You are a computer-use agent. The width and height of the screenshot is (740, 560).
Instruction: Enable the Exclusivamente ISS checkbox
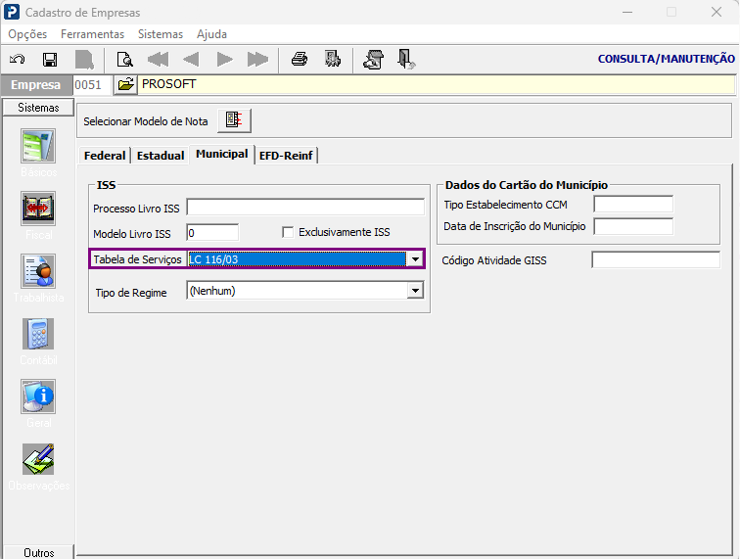pos(288,232)
